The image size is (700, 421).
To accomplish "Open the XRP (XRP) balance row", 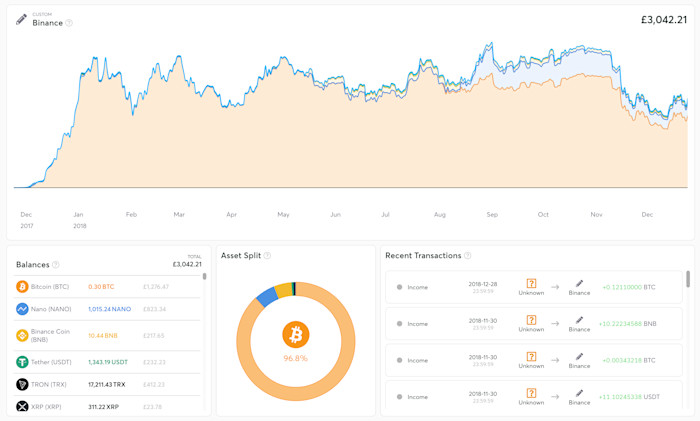I will 107,404.
